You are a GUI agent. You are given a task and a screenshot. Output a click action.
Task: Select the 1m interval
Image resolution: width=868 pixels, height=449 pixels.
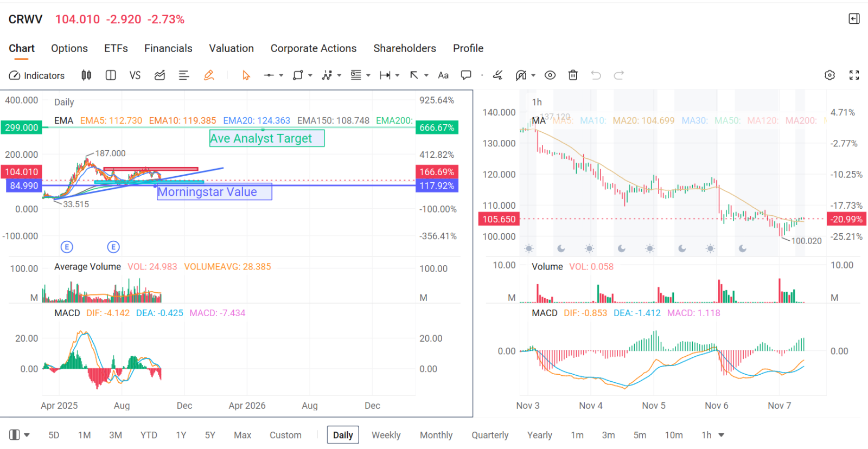(577, 435)
